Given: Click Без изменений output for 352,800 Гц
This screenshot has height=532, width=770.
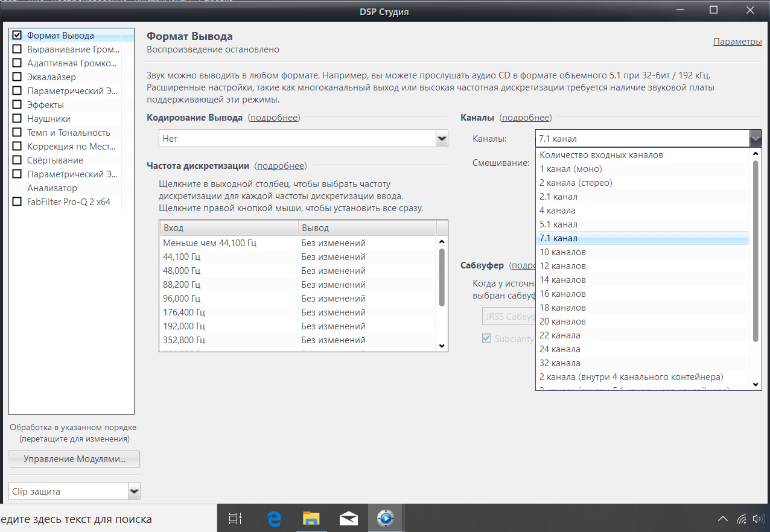Looking at the screenshot, I should click(x=334, y=340).
